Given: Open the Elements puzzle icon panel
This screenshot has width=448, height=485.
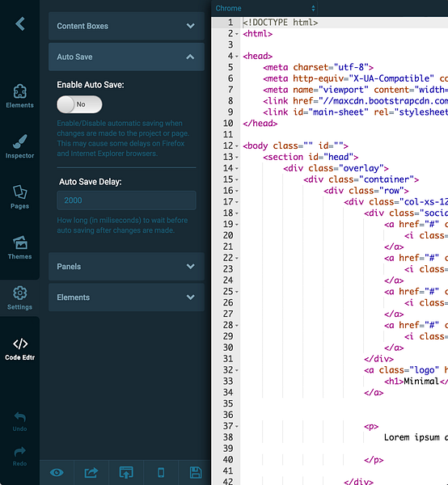Looking at the screenshot, I should 19,96.
